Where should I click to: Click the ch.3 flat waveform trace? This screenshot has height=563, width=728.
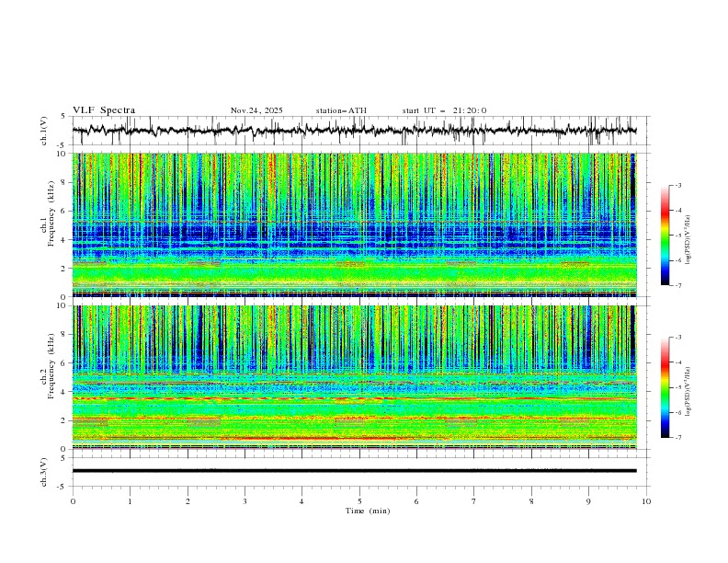(x=355, y=471)
